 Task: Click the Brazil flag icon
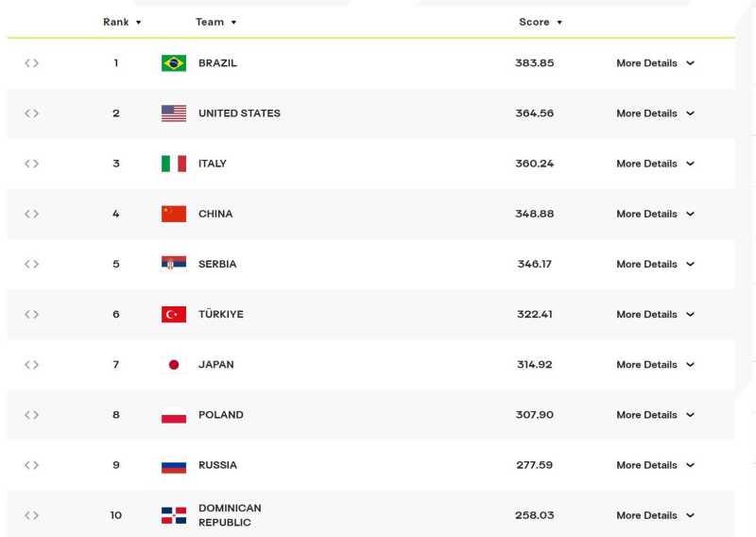(174, 63)
